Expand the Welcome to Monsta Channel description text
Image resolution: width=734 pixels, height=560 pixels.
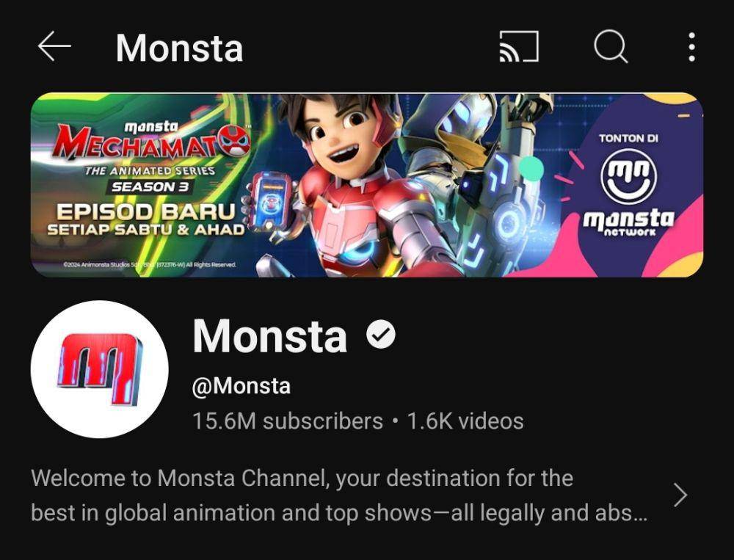click(339, 495)
